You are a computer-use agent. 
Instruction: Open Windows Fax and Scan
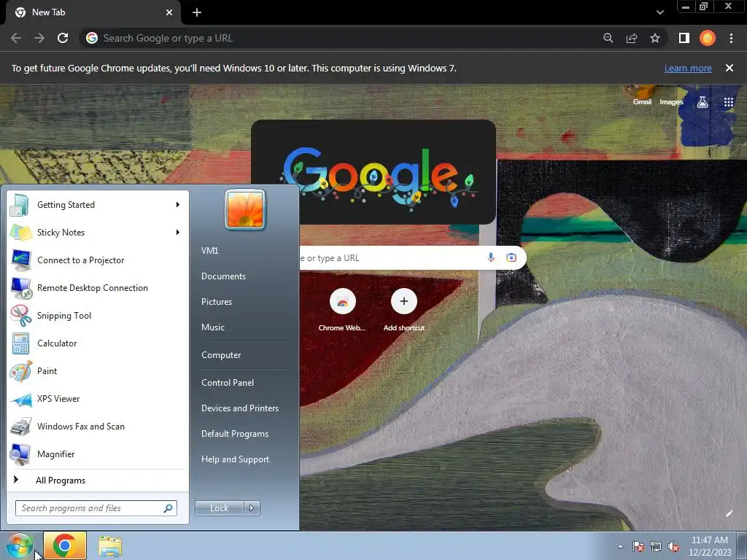tap(98, 426)
